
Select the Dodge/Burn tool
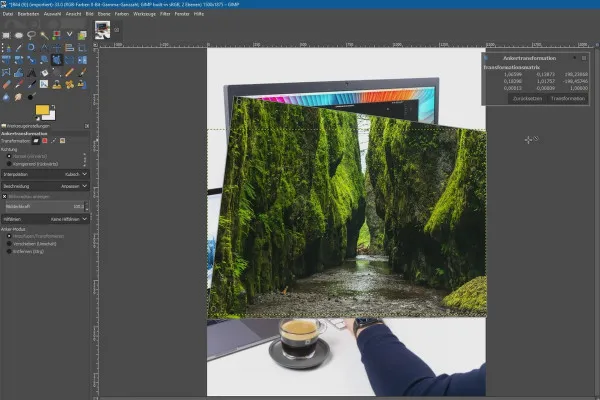click(31, 96)
